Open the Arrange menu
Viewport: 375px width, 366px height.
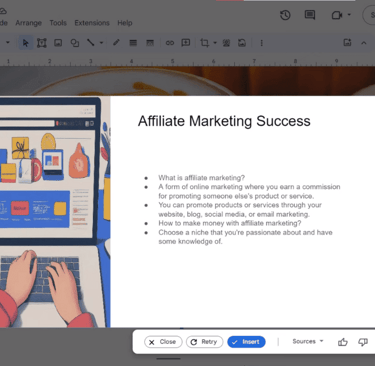(28, 23)
